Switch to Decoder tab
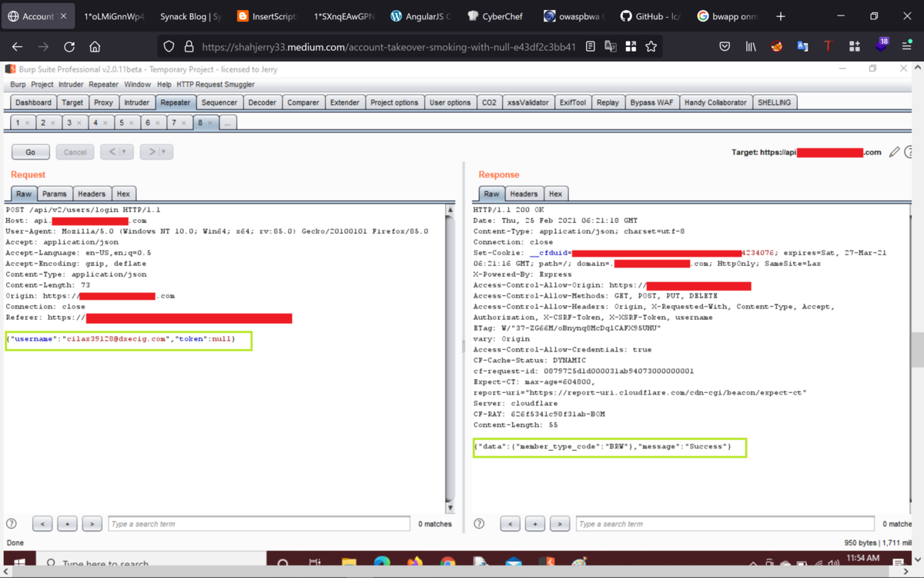This screenshot has height=578, width=924. pyautogui.click(x=262, y=102)
